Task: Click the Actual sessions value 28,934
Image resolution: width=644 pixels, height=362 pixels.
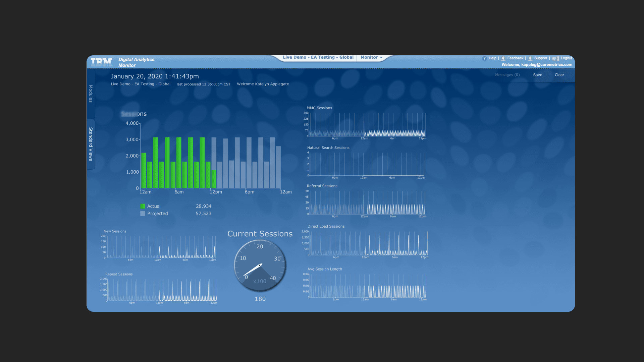Action: (x=204, y=206)
